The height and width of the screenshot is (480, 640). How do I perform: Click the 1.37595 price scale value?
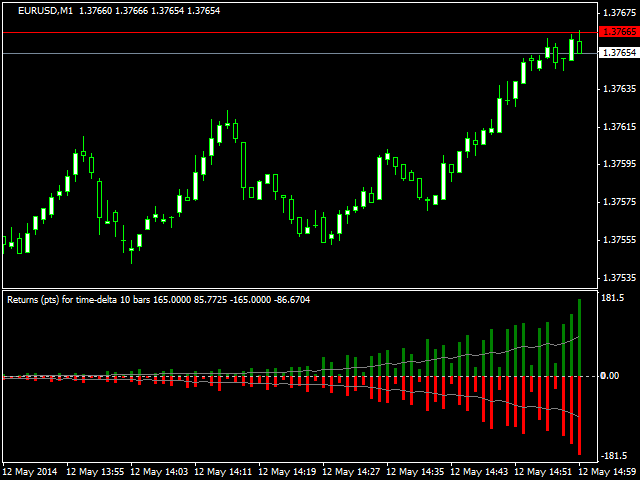[x=619, y=164]
